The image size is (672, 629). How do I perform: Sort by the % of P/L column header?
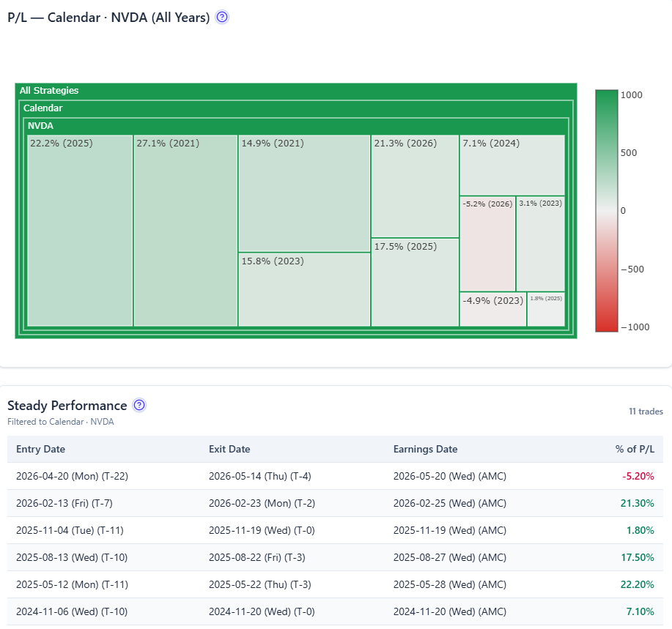click(x=635, y=449)
